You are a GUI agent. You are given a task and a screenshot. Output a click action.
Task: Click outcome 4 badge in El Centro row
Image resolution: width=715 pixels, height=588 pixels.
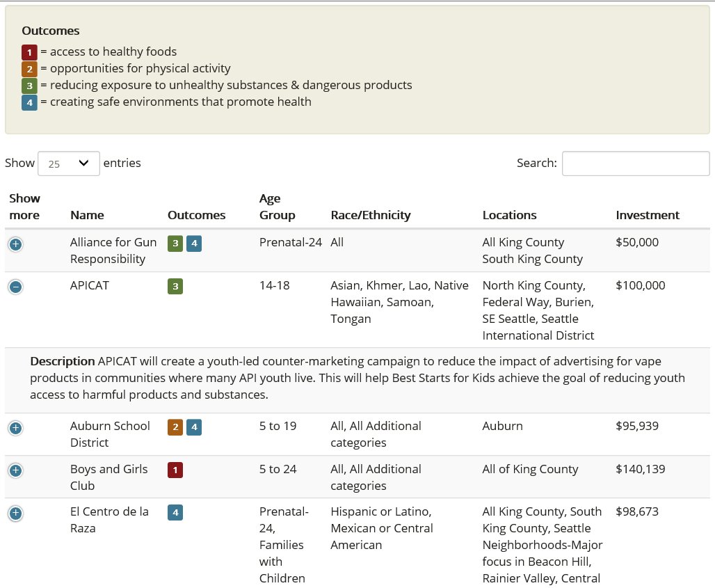coord(175,513)
